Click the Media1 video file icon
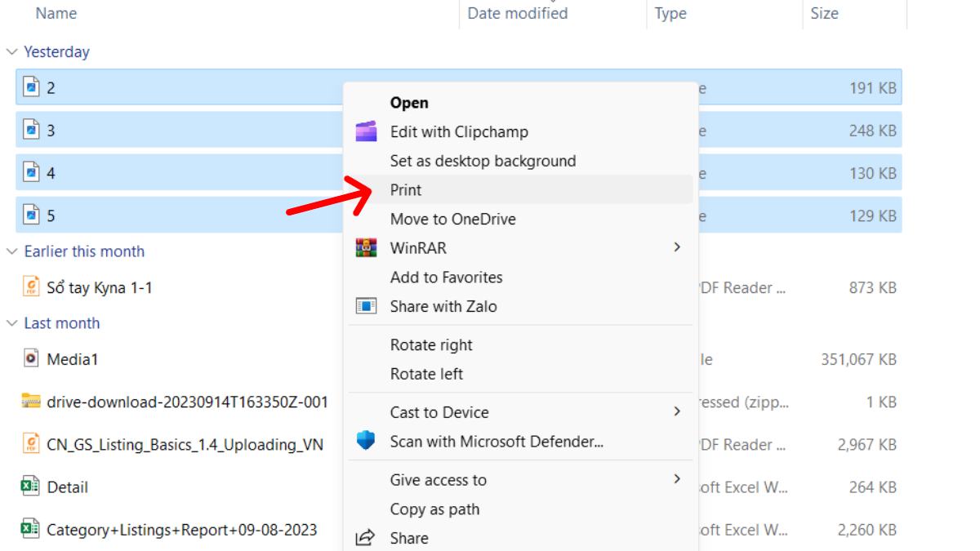980x551 pixels. coord(31,359)
